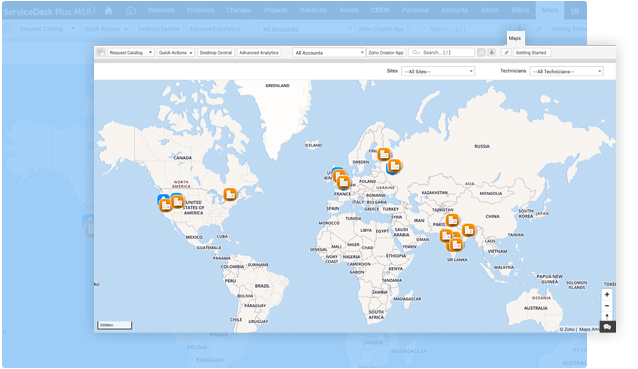Click Desktop Central in the background window toolbar
Screen dimensions: 638x369
pos(158,29)
